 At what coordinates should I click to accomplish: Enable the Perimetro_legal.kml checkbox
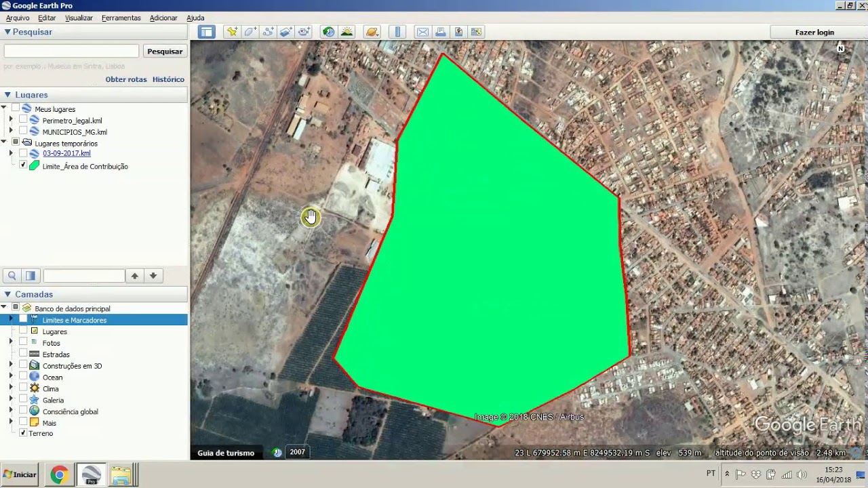click(x=24, y=120)
